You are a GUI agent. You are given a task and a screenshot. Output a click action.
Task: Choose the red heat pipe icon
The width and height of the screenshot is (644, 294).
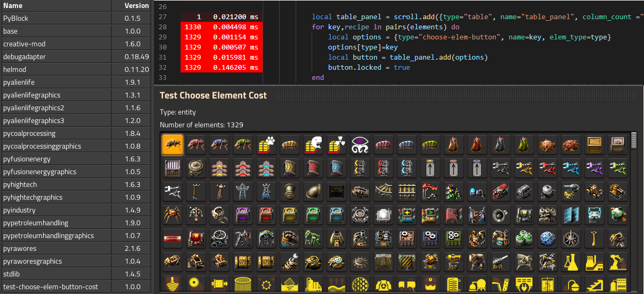(x=172, y=238)
